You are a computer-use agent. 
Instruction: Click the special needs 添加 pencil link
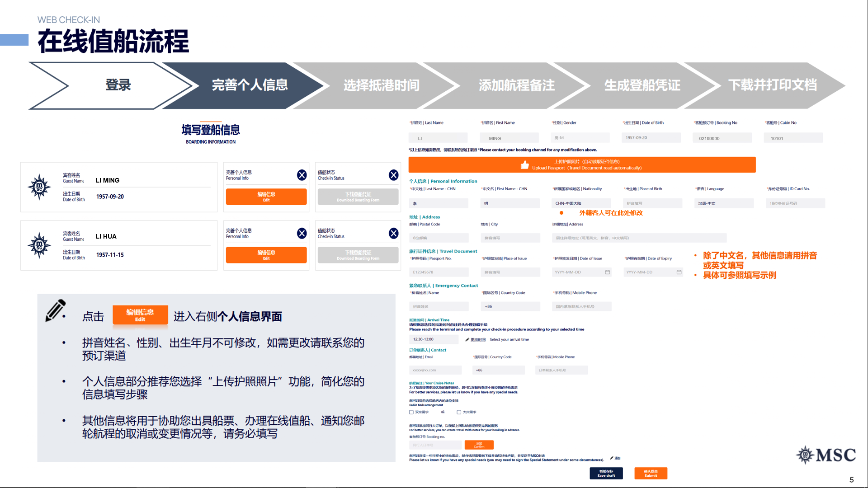[x=615, y=458]
